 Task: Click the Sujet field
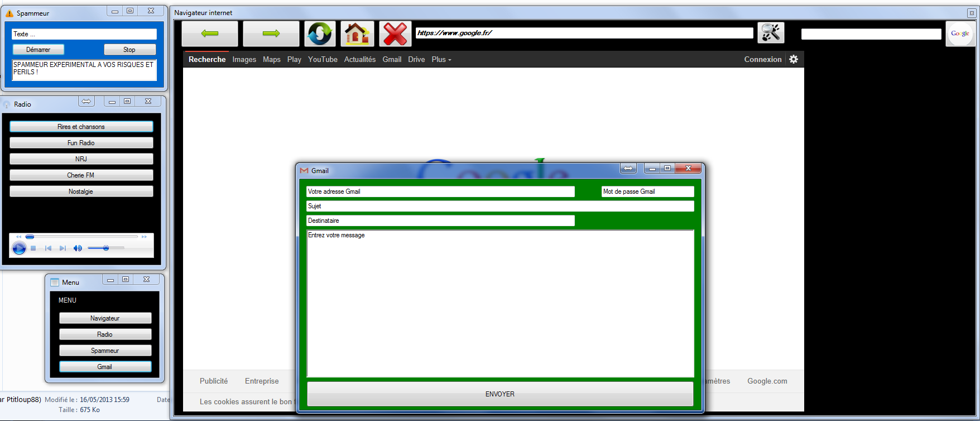[x=500, y=206]
